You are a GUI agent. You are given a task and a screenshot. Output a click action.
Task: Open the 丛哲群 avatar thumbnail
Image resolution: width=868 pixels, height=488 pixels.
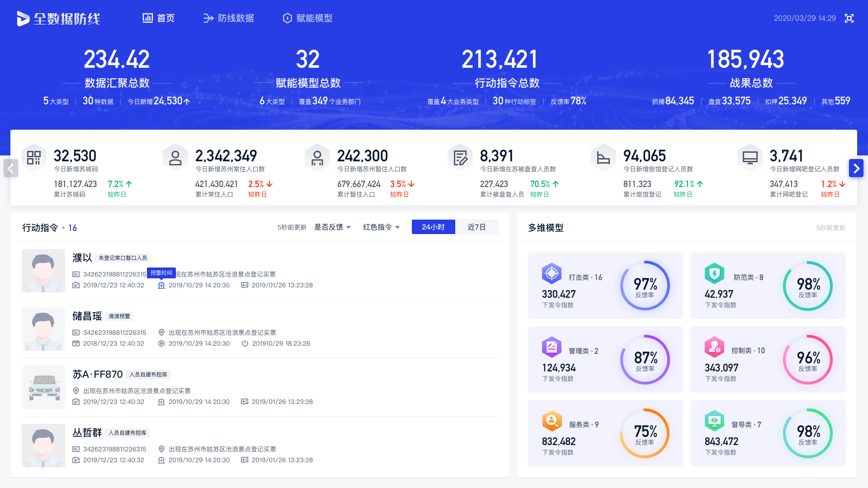(x=43, y=446)
